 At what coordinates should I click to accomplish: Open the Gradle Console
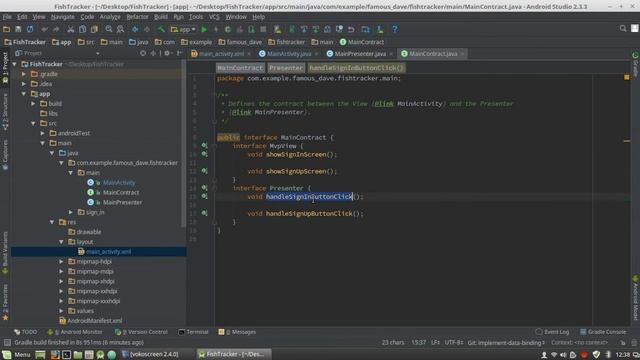603,332
